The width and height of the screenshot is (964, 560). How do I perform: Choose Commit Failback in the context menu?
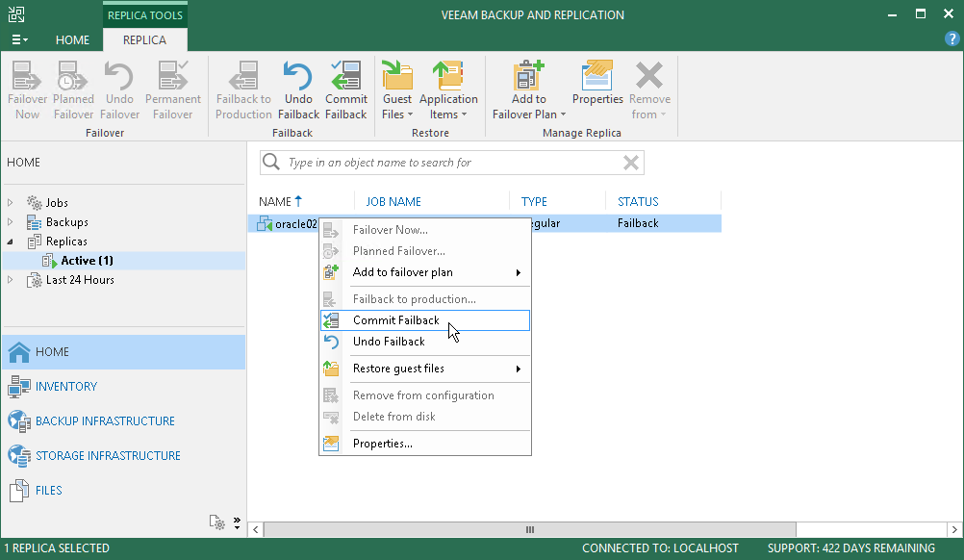click(425, 320)
